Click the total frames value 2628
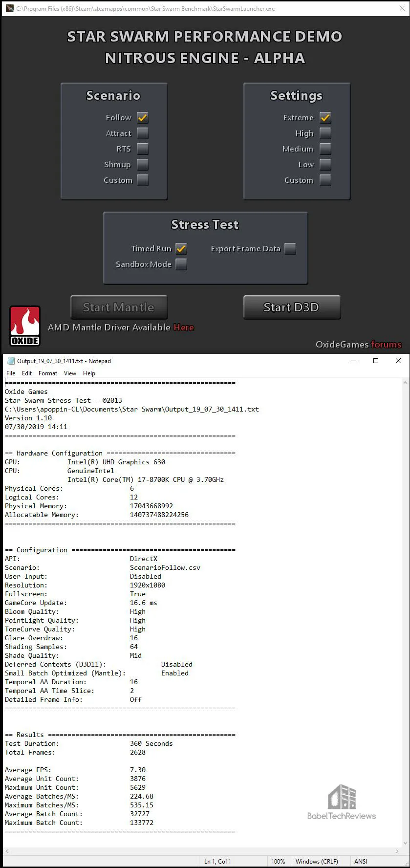Image resolution: width=410 pixels, height=868 pixels. point(138,753)
